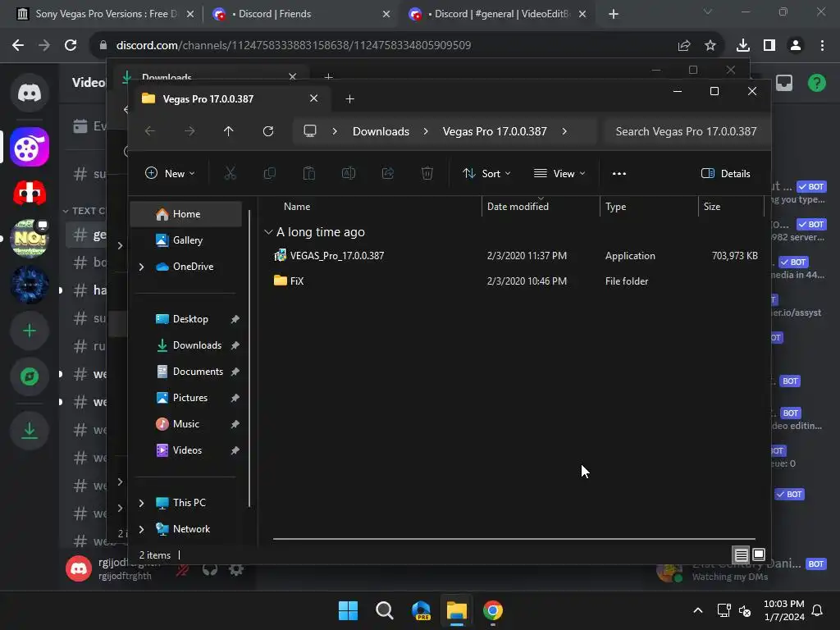Toggle the Details pane button
Viewport: 840px width, 630px height.
(726, 173)
